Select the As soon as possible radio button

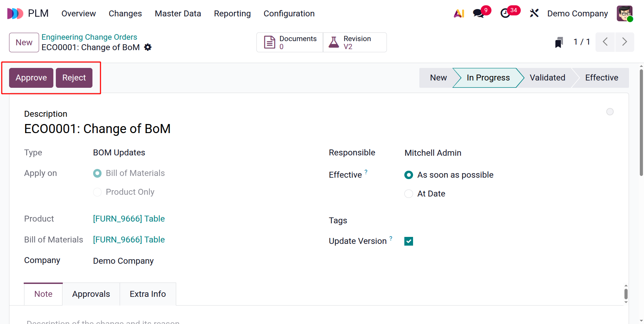pyautogui.click(x=408, y=175)
